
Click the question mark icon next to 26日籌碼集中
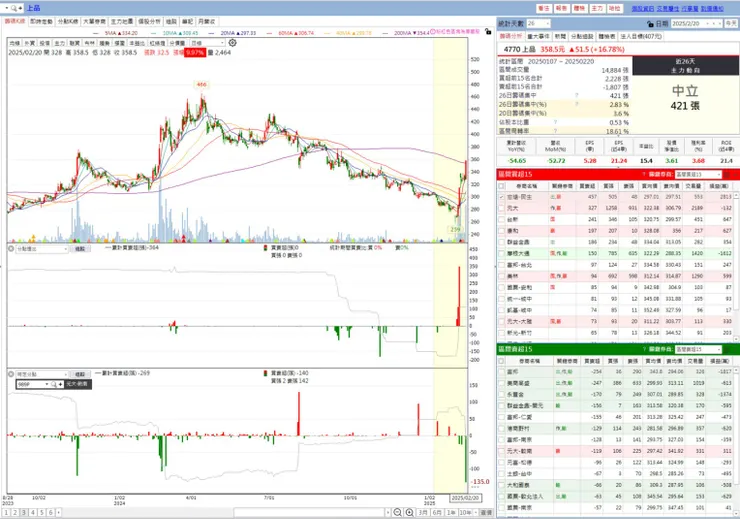click(577, 95)
